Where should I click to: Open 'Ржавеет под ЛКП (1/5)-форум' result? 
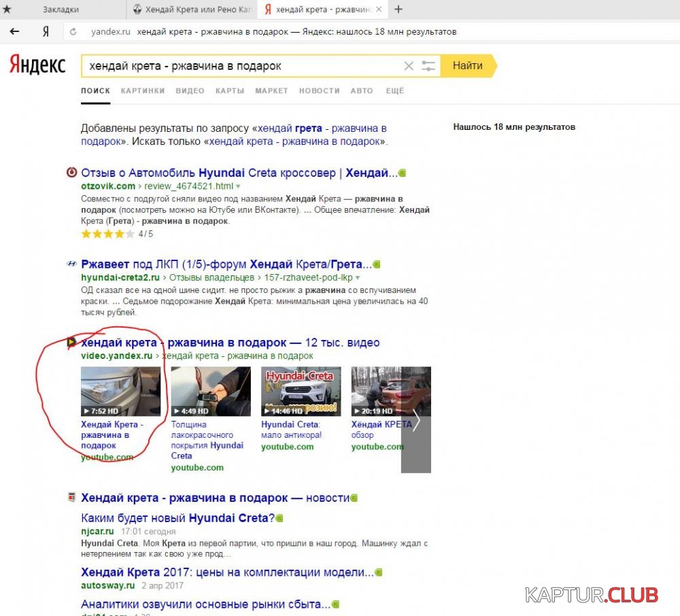226,264
